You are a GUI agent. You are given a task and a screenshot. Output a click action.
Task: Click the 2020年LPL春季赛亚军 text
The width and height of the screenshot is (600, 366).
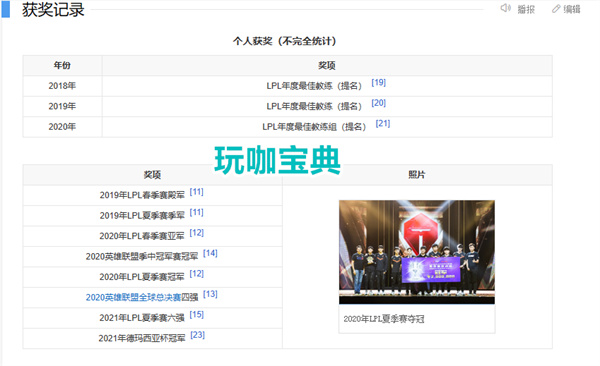click(142, 236)
